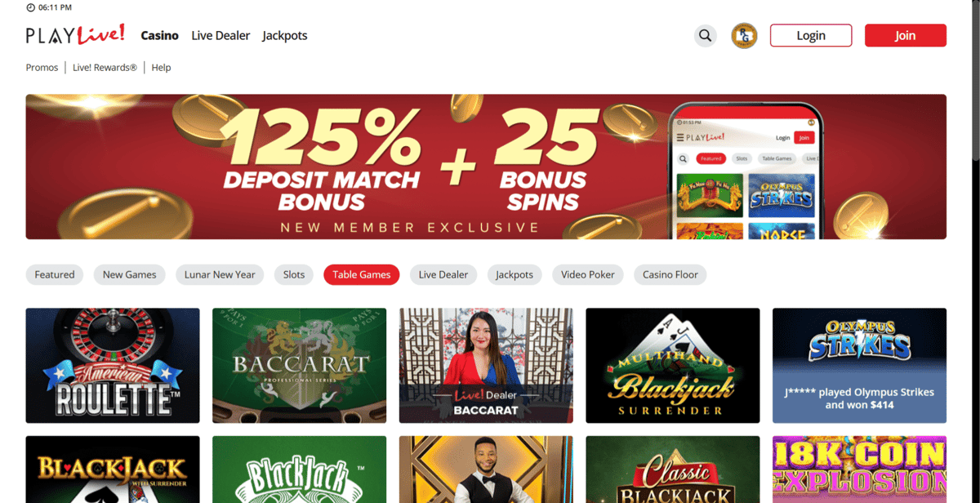Click the RG responsible gaming badge
This screenshot has width=980, height=503.
[744, 36]
